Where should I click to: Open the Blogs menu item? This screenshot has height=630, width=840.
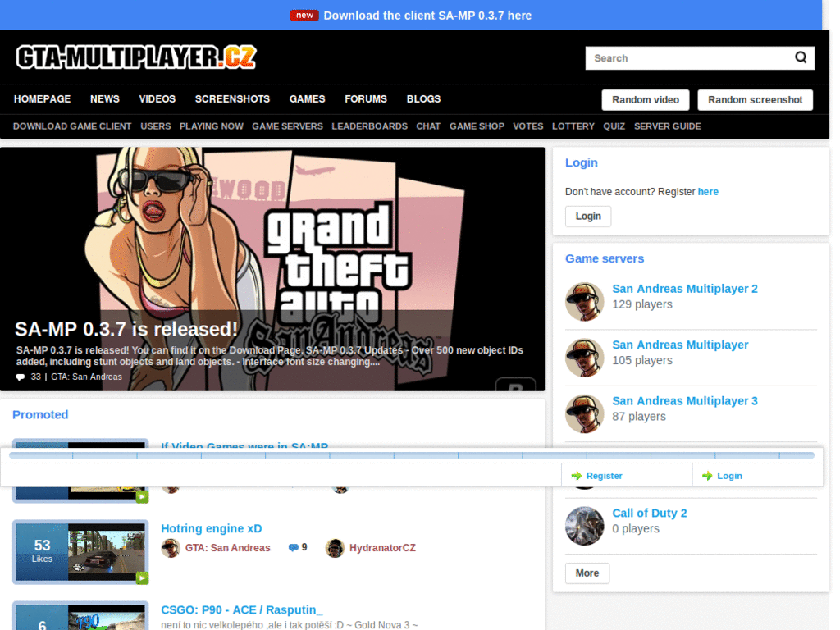pyautogui.click(x=424, y=99)
